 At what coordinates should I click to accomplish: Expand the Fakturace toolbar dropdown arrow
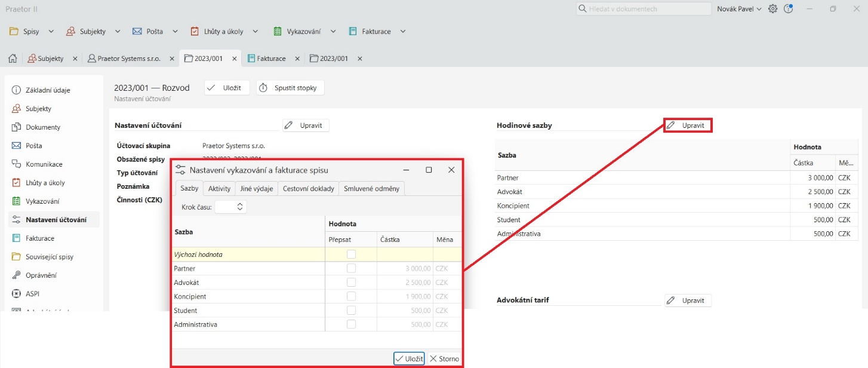403,31
